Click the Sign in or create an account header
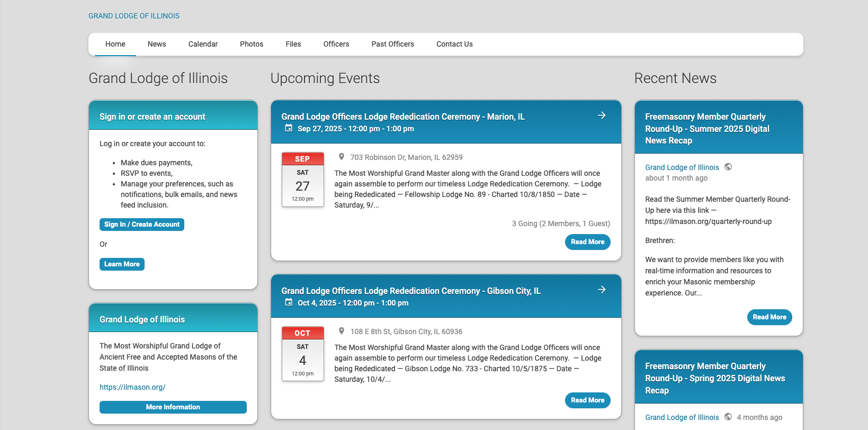This screenshot has height=430, width=868. (x=153, y=117)
